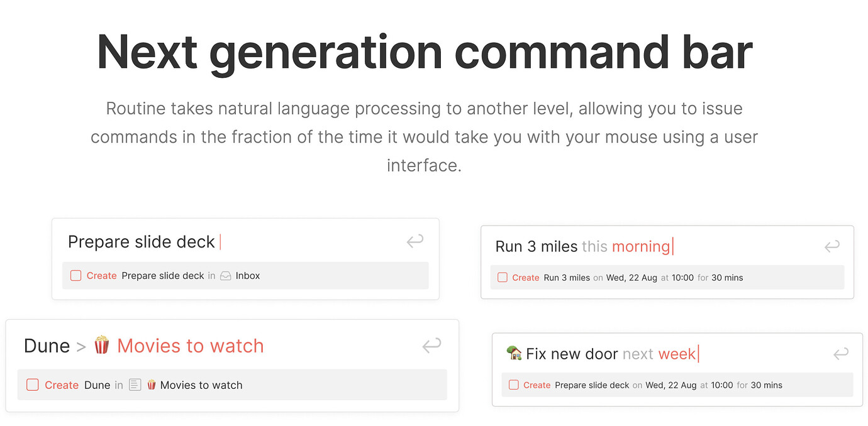Image resolution: width=868 pixels, height=426 pixels.
Task: Check the task checkbox next to Create Prepare slide deck
Action: coord(75,275)
